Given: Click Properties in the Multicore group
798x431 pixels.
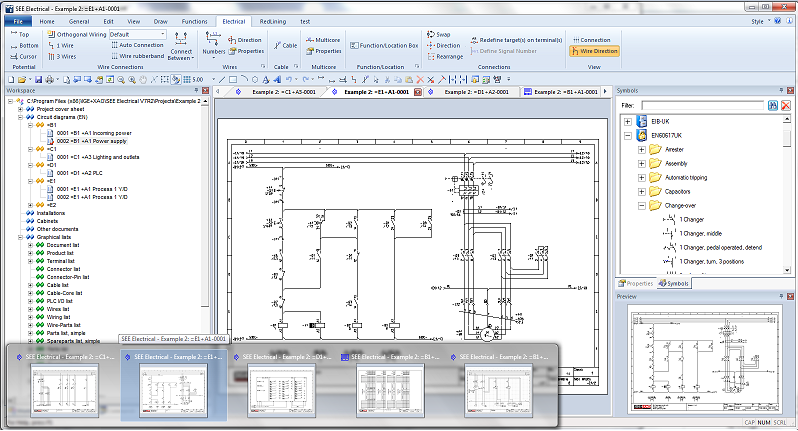Looking at the screenshot, I should click(x=324, y=51).
